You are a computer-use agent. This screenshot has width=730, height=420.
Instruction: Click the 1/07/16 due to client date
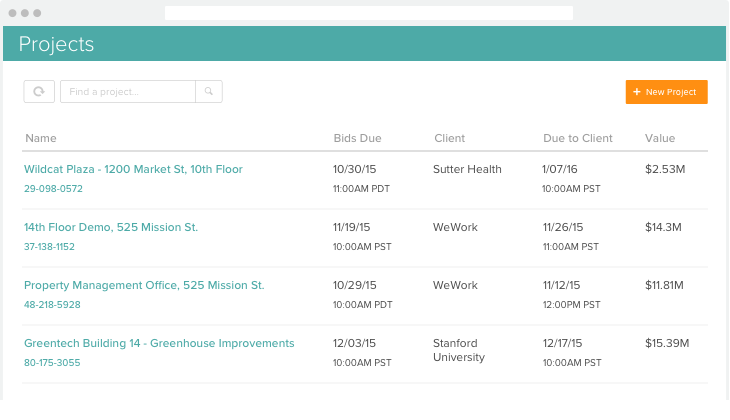[560, 169]
